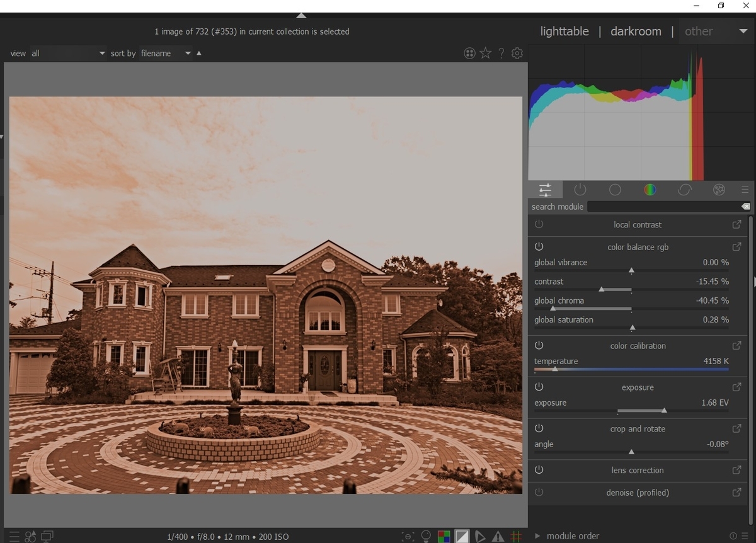Open color calibration in full module view
756x543 pixels.
[736, 346]
